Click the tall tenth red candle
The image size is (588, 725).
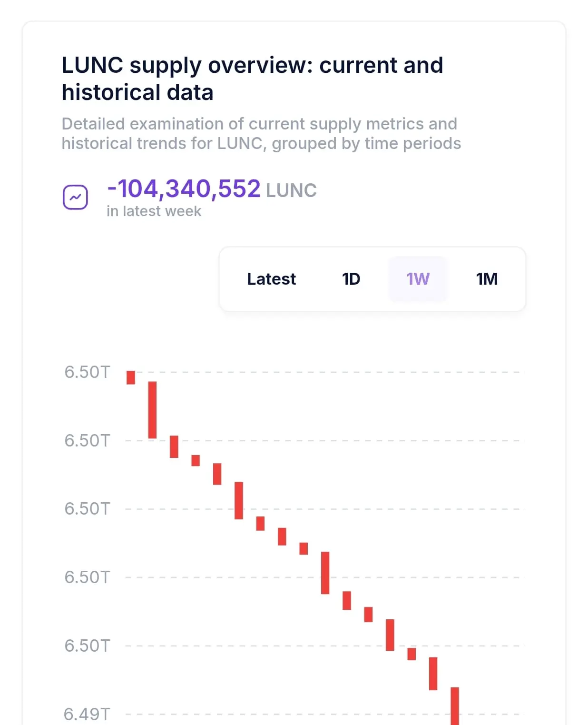point(325,573)
